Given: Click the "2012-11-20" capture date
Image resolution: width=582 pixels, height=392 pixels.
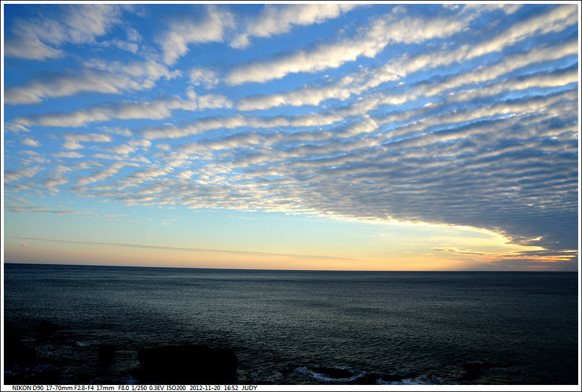Looking at the screenshot, I should (x=205, y=388).
